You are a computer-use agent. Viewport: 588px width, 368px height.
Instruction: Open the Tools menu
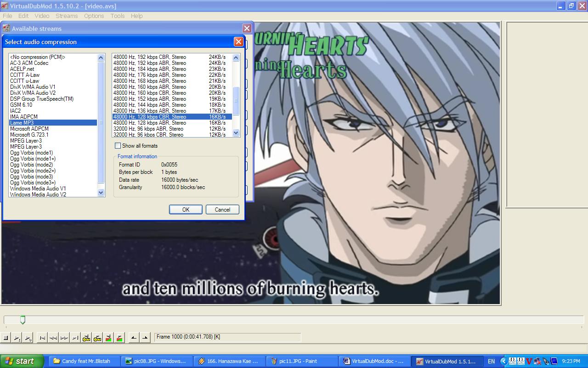click(118, 16)
